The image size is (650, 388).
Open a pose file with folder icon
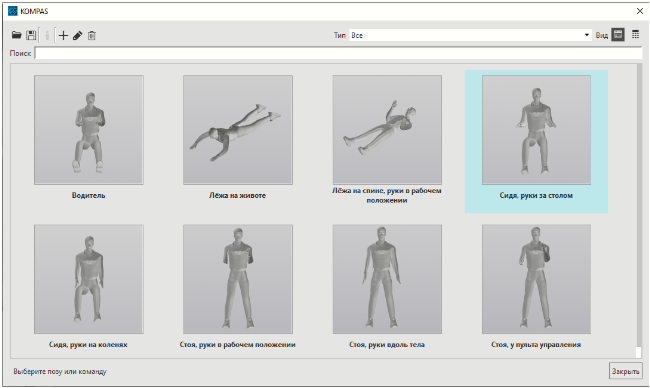coord(17,35)
